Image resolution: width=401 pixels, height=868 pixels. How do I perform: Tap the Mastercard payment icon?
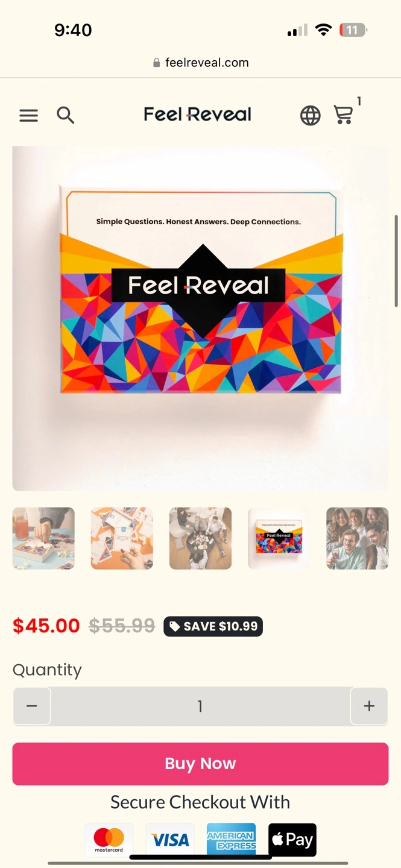tap(109, 839)
